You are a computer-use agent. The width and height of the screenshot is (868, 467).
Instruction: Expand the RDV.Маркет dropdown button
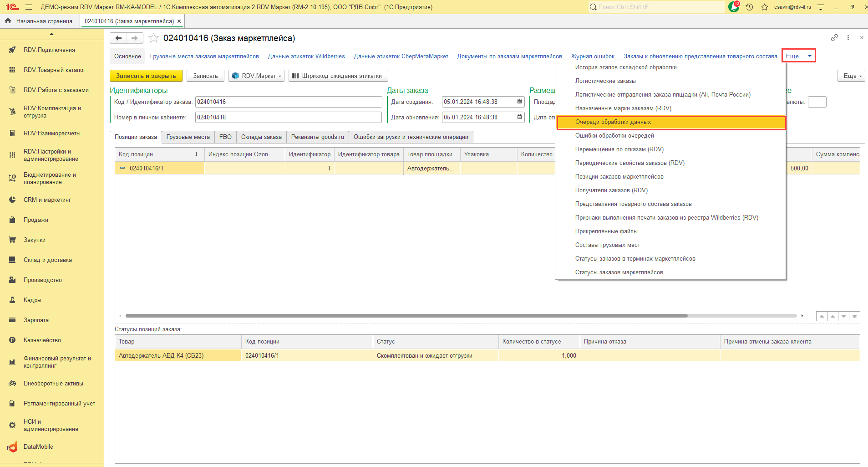point(257,76)
